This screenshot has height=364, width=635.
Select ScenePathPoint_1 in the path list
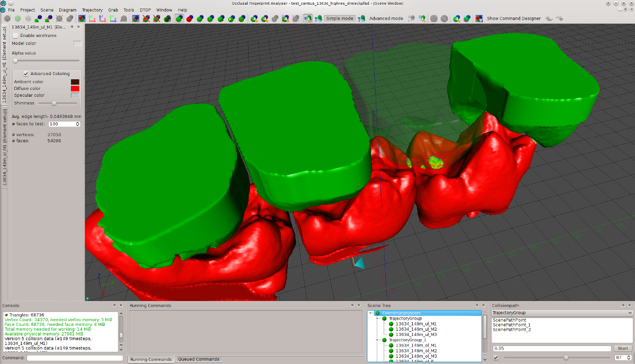point(511,325)
